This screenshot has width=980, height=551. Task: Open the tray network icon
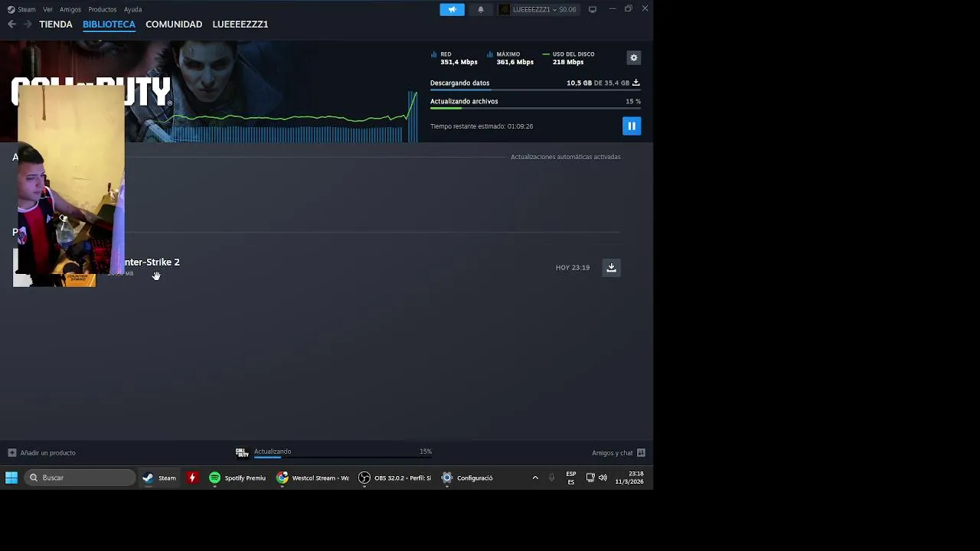(x=590, y=478)
